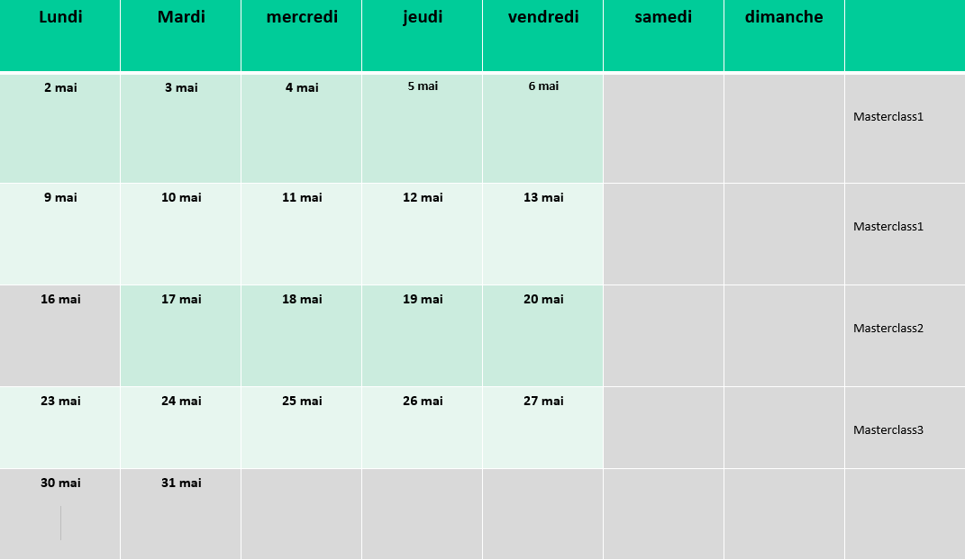Viewport: 965px width, 560px height.
Task: Click the 16 mai grey cell
Action: click(x=59, y=336)
